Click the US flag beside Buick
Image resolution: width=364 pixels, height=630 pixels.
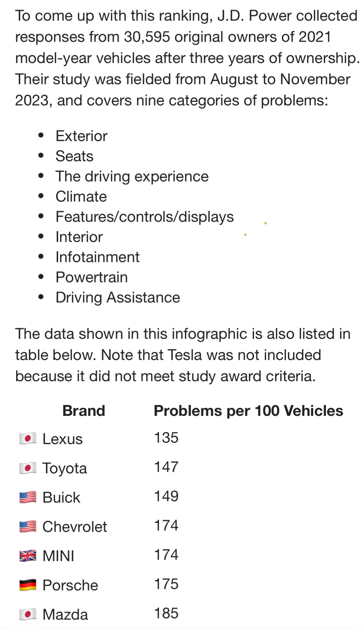click(x=28, y=497)
